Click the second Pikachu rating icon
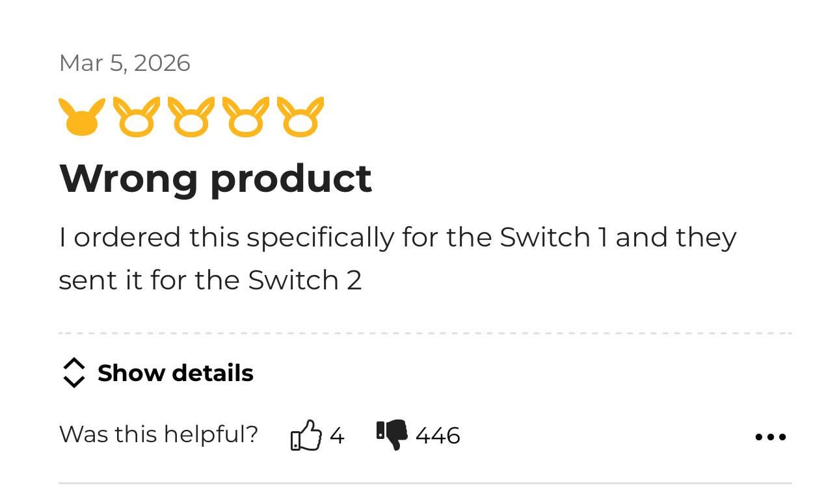Image resolution: width=839 pixels, height=504 pixels. point(136,118)
